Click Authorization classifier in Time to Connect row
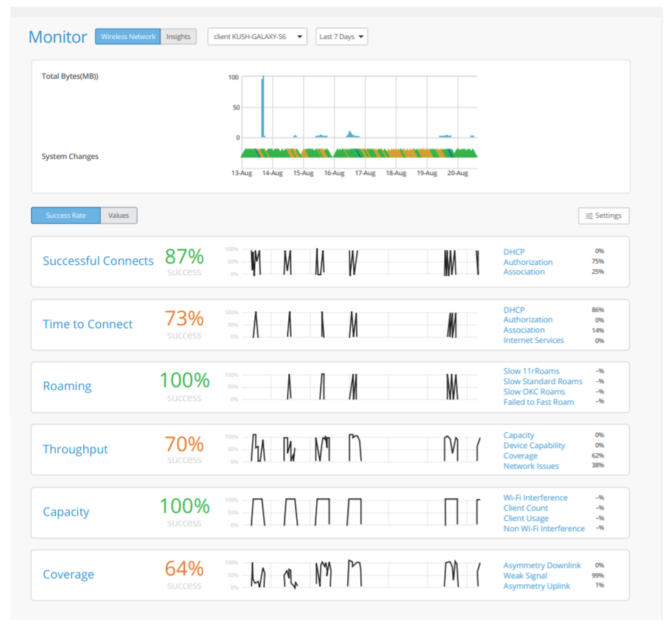672x629 pixels. [x=528, y=320]
